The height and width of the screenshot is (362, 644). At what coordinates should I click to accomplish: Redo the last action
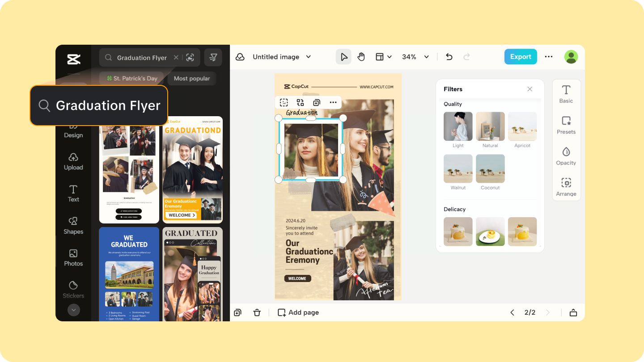[x=466, y=57]
